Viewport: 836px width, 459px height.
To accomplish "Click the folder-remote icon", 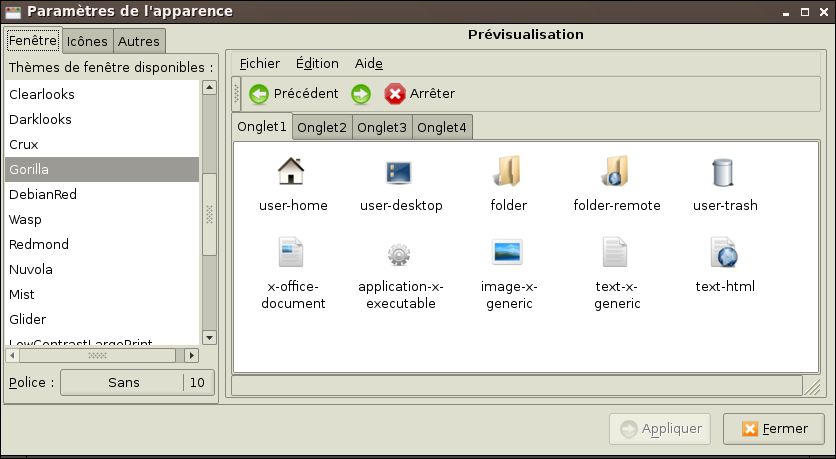I will 616,173.
